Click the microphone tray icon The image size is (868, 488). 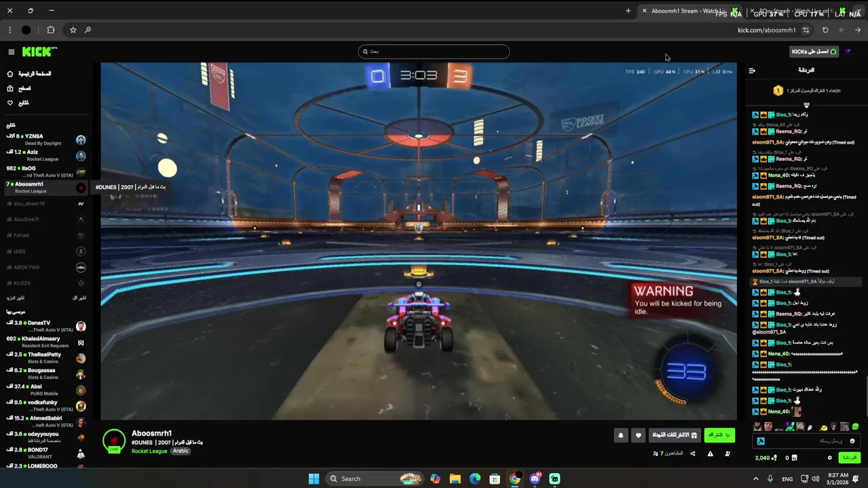[770, 479]
